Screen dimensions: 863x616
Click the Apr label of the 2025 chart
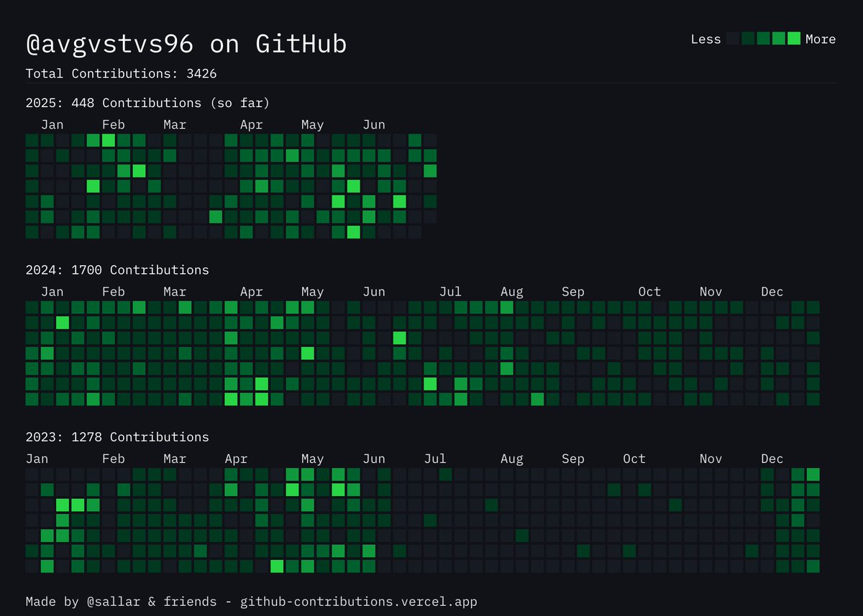251,124
